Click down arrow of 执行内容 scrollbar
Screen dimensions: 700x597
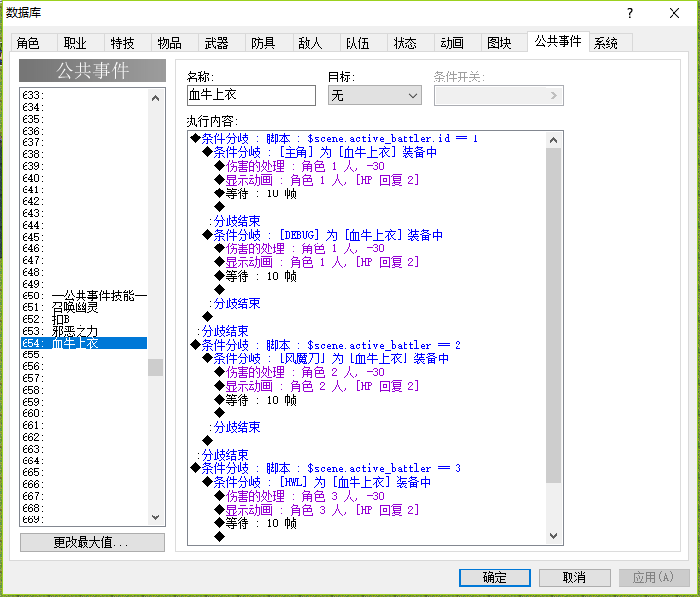pos(553,535)
